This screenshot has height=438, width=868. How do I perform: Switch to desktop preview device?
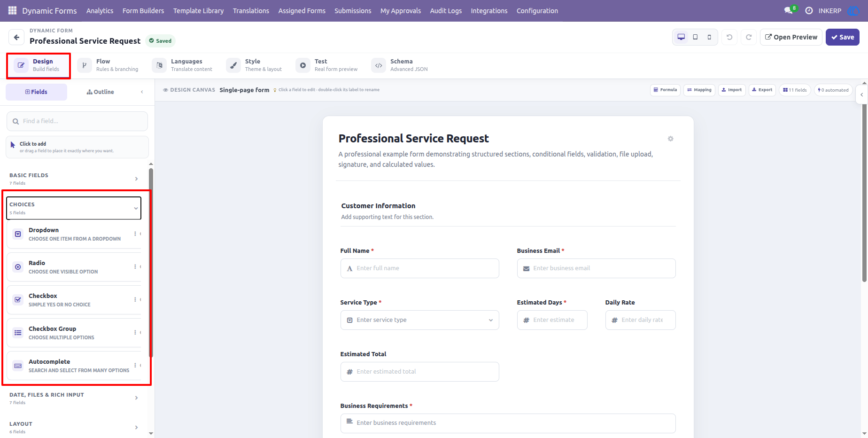tap(681, 37)
